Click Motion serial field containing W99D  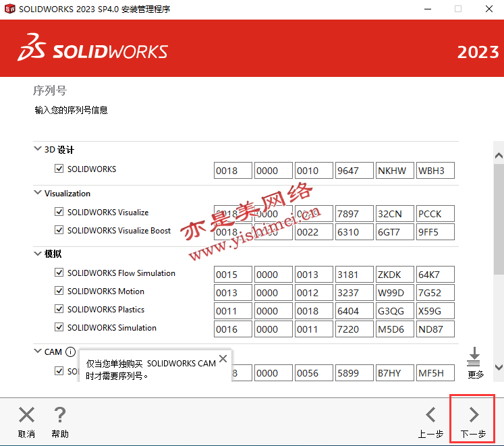[395, 293]
